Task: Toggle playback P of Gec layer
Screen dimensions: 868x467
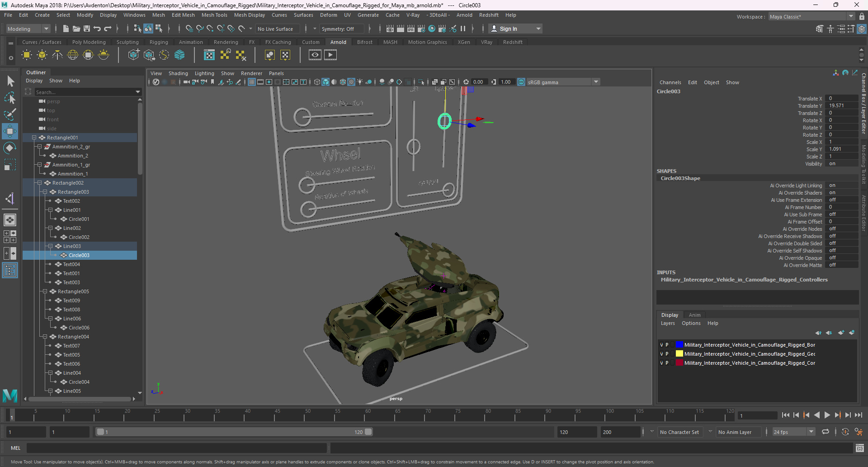Action: click(667, 354)
